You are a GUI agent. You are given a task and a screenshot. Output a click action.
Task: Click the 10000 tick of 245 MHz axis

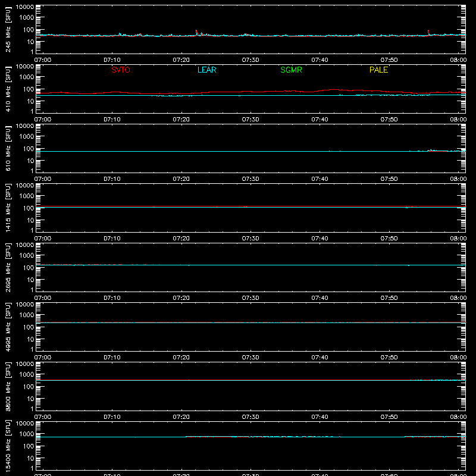click(x=25, y=7)
